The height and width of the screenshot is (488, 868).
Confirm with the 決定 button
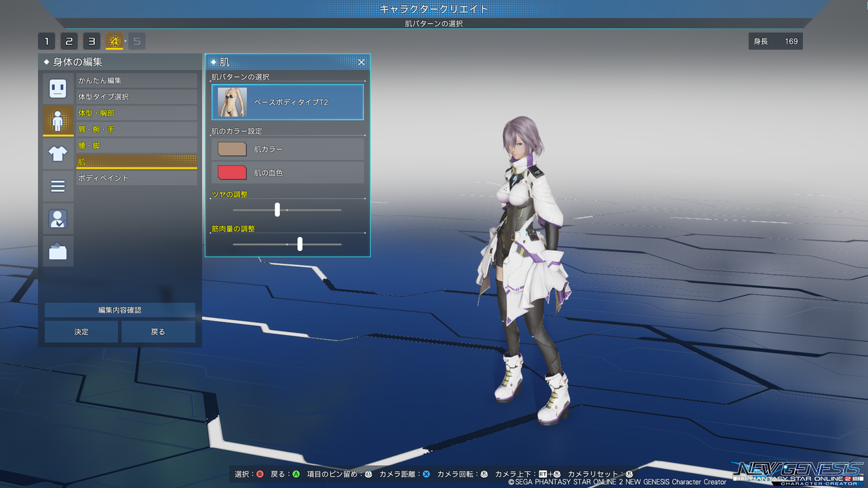coord(81,332)
